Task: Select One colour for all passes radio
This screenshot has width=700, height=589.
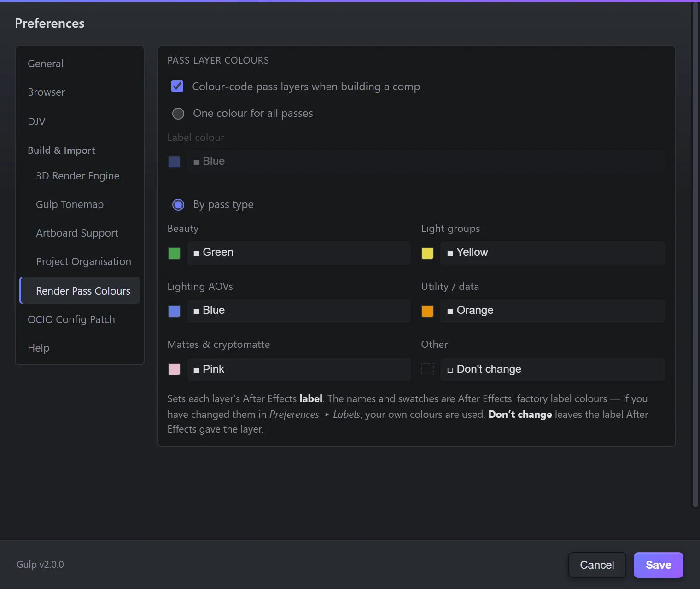Action: [178, 114]
